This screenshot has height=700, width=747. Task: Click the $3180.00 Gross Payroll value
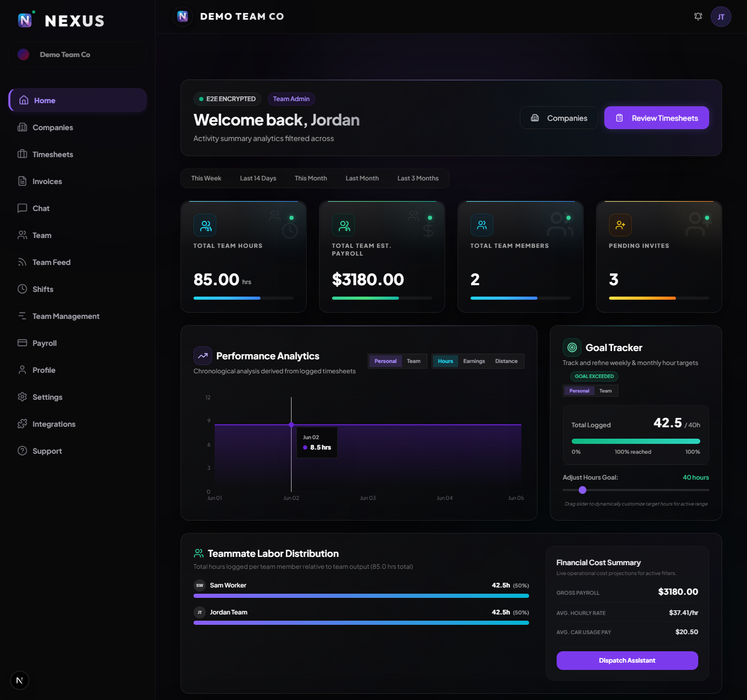678,592
